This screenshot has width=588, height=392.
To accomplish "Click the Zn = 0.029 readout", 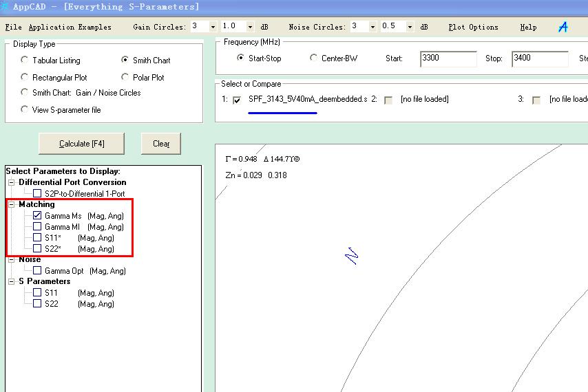I will pyautogui.click(x=256, y=175).
